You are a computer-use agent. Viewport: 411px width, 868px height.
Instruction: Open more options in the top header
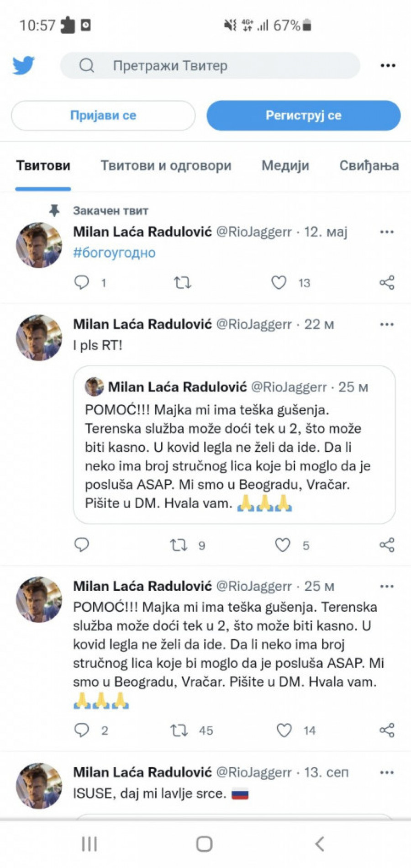pyautogui.click(x=388, y=66)
